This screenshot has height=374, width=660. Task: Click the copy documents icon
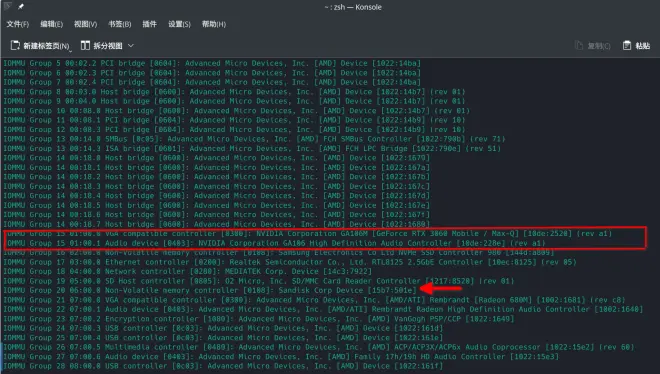pyautogui.click(x=579, y=45)
